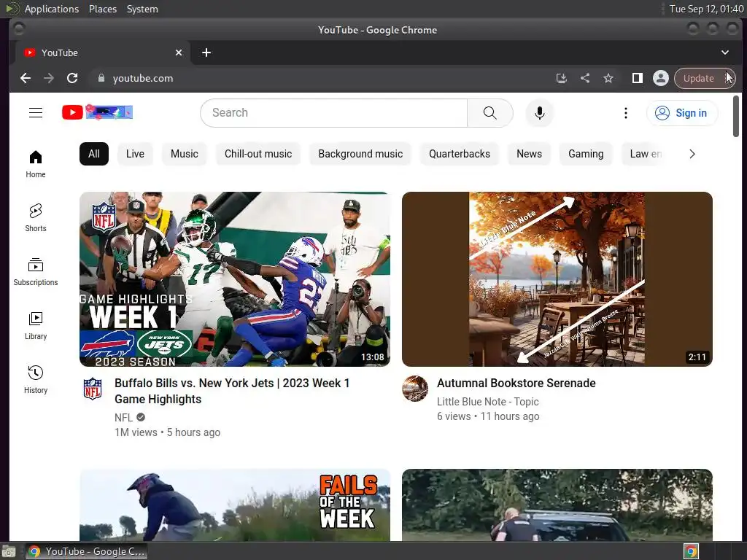Image resolution: width=747 pixels, height=560 pixels.
Task: Click the YouTube search field
Action: [333, 113]
